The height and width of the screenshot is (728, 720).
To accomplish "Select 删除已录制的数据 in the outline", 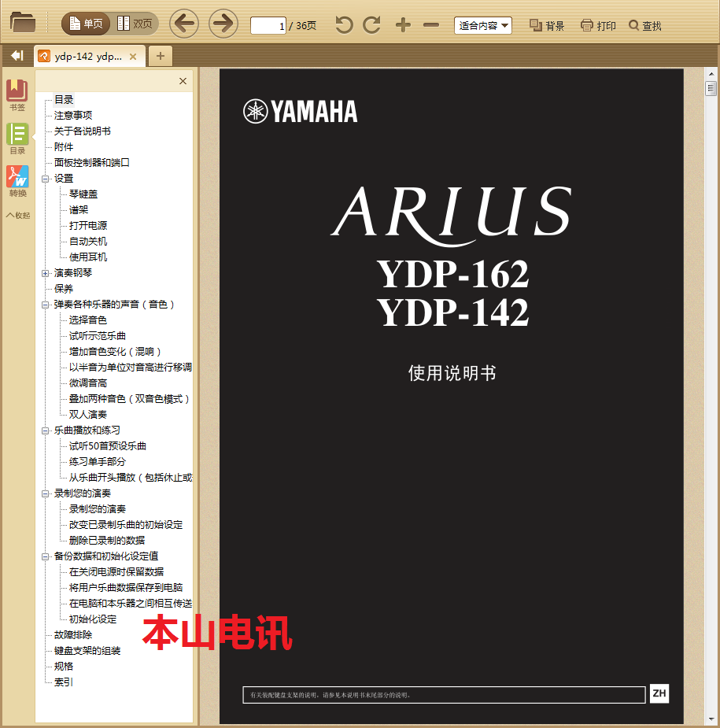I will 106,541.
